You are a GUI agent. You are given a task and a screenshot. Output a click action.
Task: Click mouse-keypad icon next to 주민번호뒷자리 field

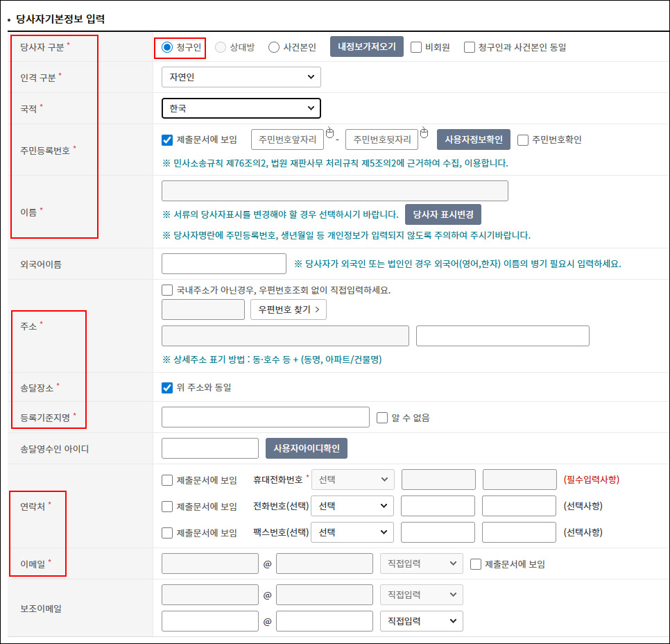(424, 133)
